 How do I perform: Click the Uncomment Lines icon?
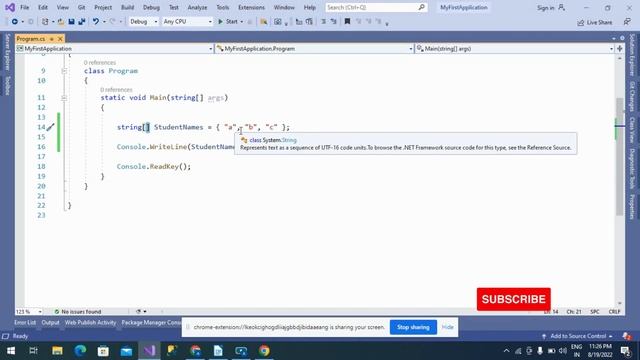(x=333, y=22)
